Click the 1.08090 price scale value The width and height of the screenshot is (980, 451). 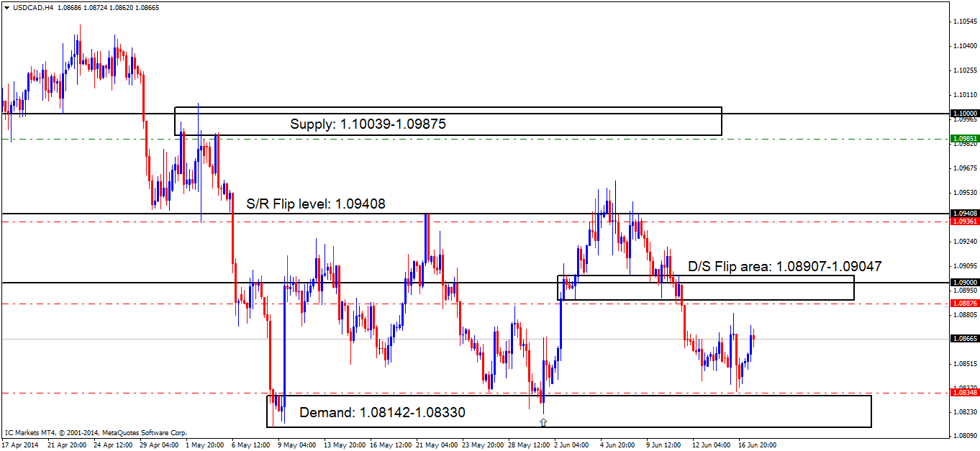pos(964,435)
